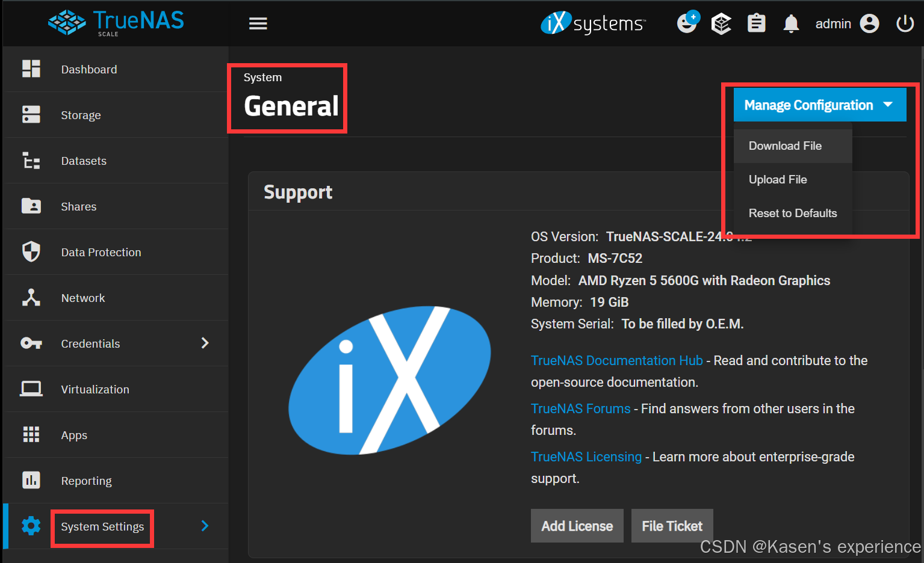The image size is (924, 563).
Task: Open the TrueNAS Forums link
Action: point(580,408)
